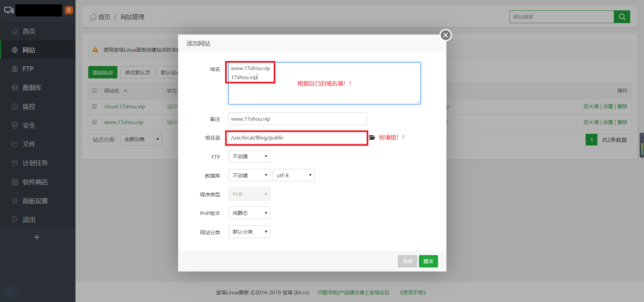
Task: Open 安全 in the sidebar
Action: coord(38,125)
